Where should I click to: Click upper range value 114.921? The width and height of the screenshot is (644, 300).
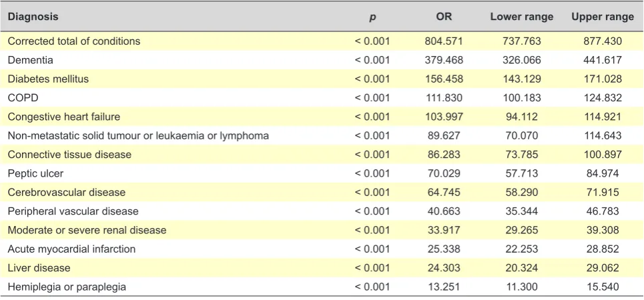coord(603,117)
